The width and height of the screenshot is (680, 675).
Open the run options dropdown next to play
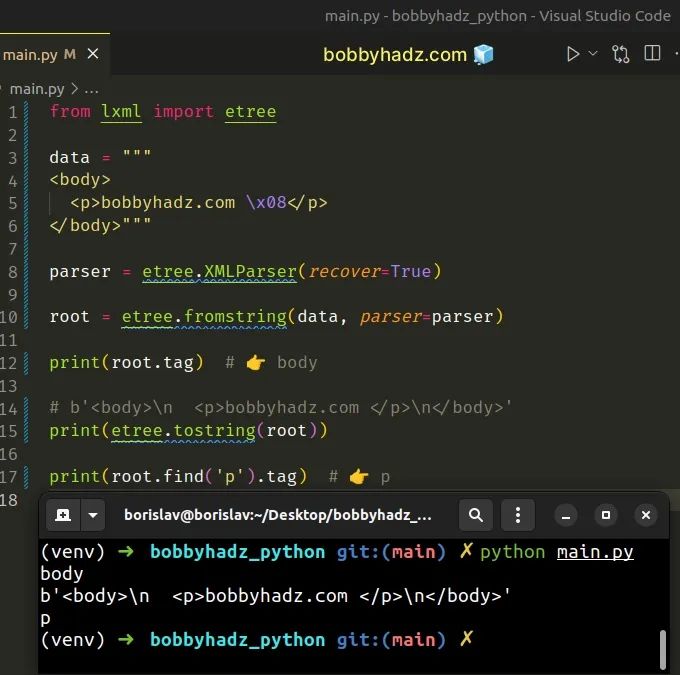coord(593,53)
